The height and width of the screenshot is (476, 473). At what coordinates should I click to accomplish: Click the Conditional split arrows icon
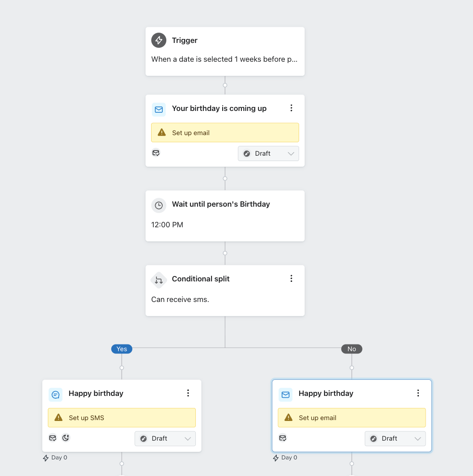pos(159,280)
